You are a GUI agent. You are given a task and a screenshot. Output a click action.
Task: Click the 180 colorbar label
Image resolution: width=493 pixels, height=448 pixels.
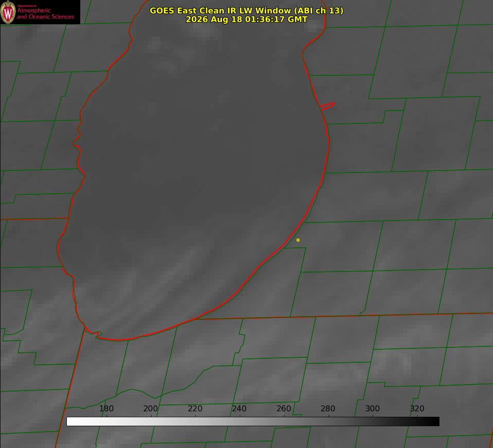pos(106,408)
